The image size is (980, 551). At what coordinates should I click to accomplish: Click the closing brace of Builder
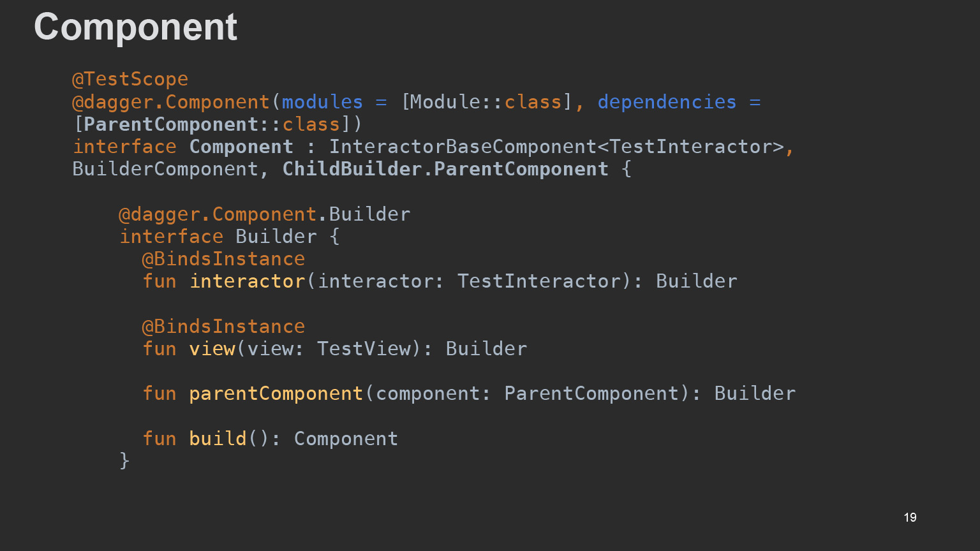pyautogui.click(x=125, y=460)
